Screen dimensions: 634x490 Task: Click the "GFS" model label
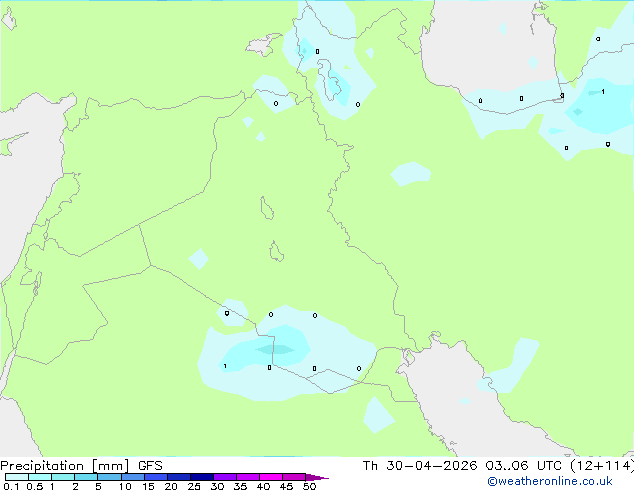150,466
